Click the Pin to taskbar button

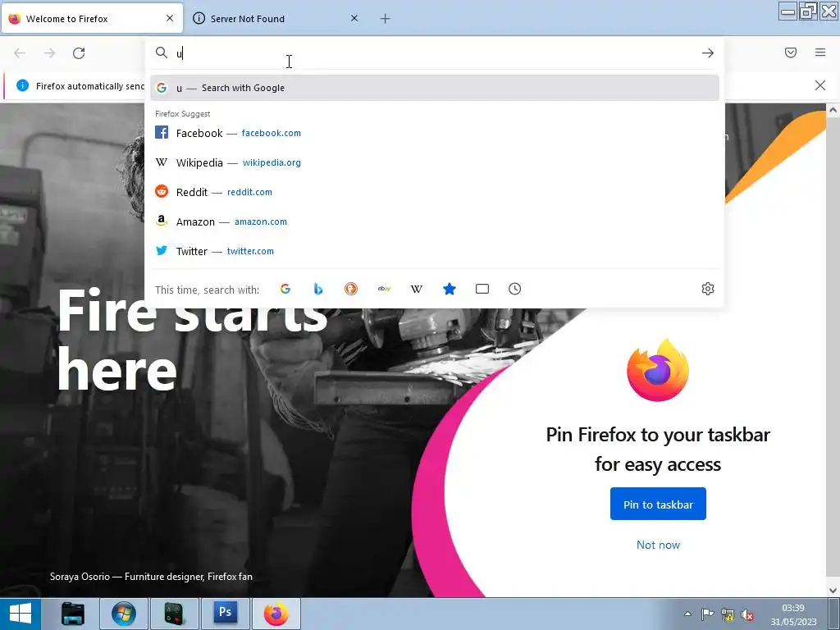[658, 504]
